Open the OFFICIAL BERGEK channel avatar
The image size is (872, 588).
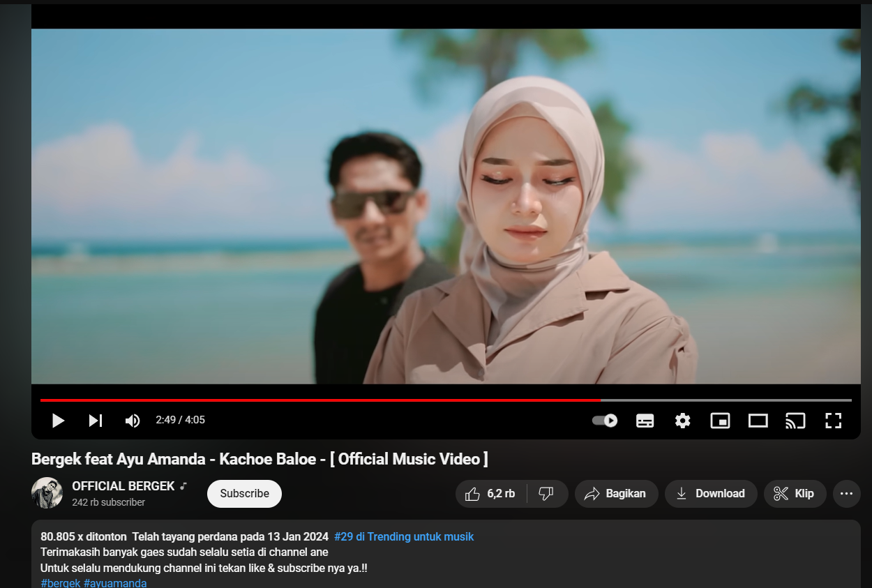[x=47, y=493]
